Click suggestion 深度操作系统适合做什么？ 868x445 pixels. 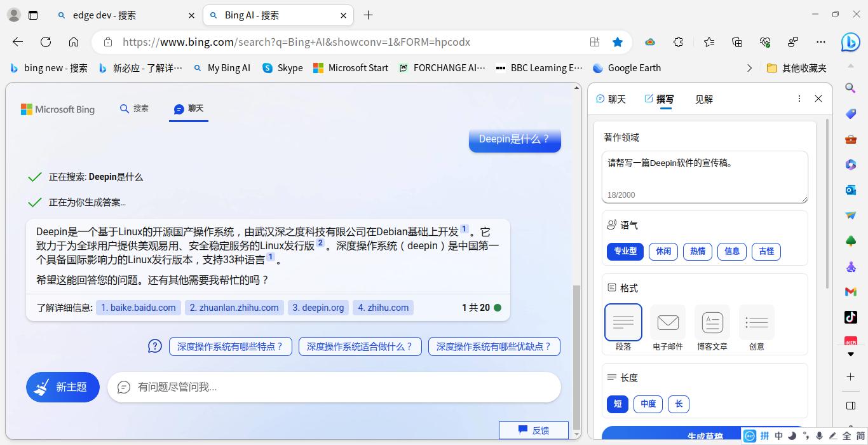[x=360, y=346]
